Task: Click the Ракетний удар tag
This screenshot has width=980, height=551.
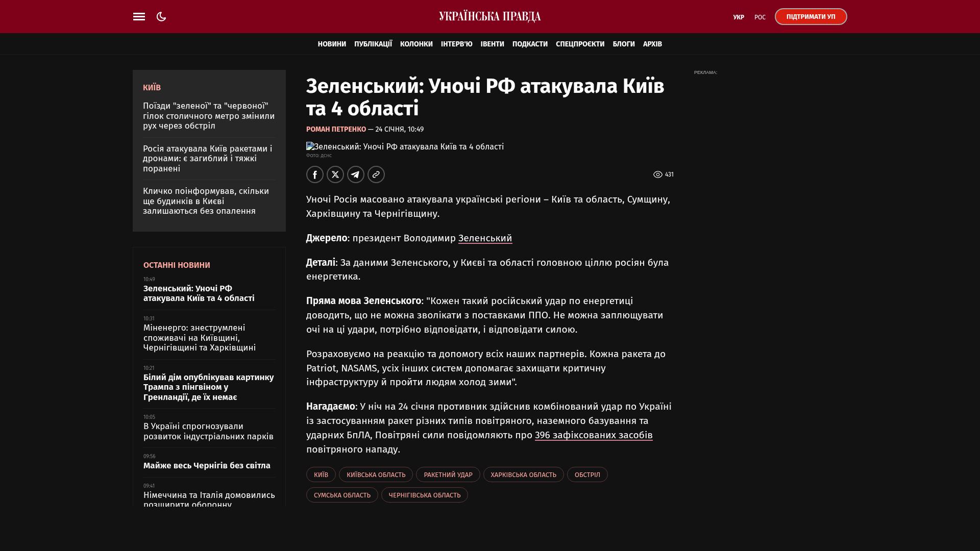Action: [448, 475]
